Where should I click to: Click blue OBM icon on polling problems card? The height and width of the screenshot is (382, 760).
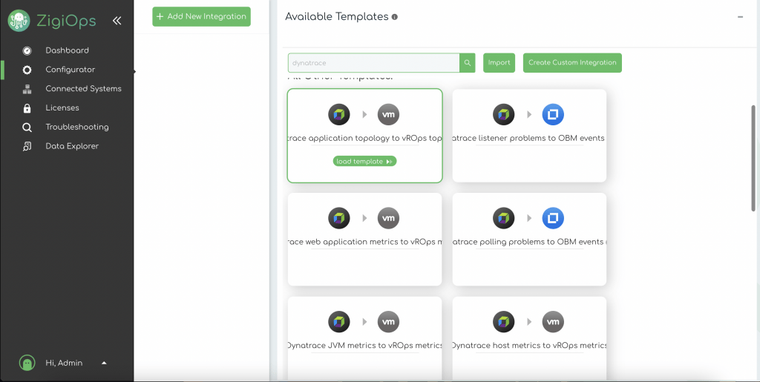(553, 218)
